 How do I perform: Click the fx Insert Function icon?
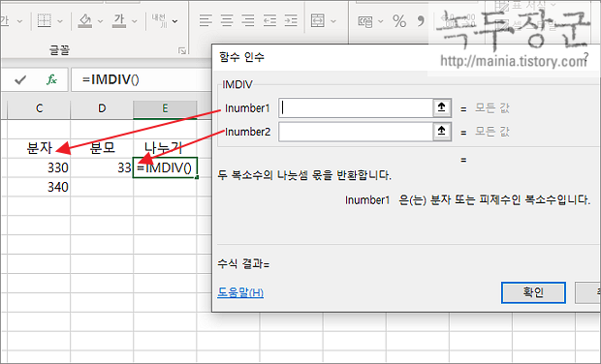[51, 79]
